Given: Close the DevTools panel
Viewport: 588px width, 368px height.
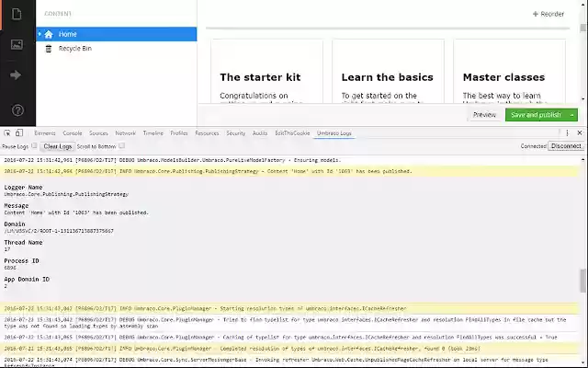Looking at the screenshot, I should click(x=580, y=132).
